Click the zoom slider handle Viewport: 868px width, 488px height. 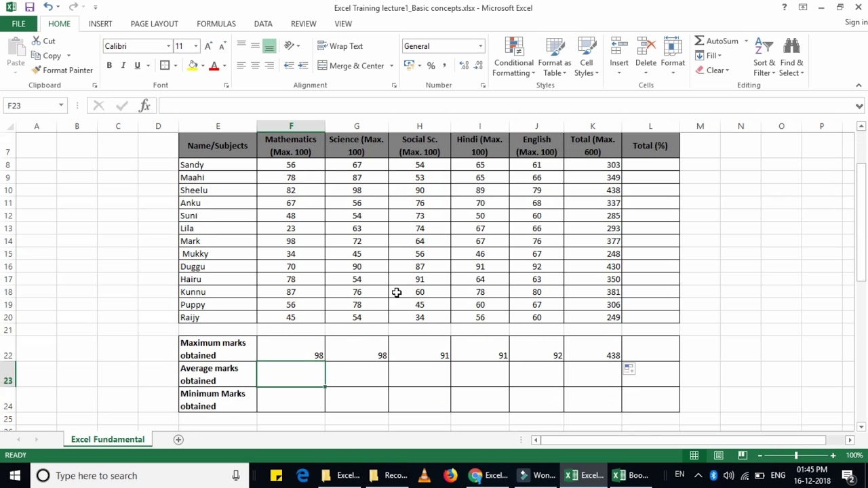796,455
